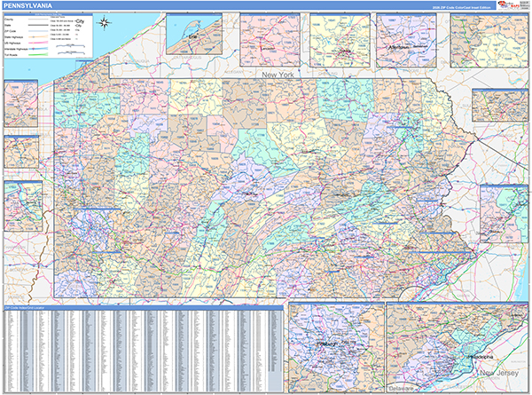Click the Philadelphia city label

click(481, 357)
